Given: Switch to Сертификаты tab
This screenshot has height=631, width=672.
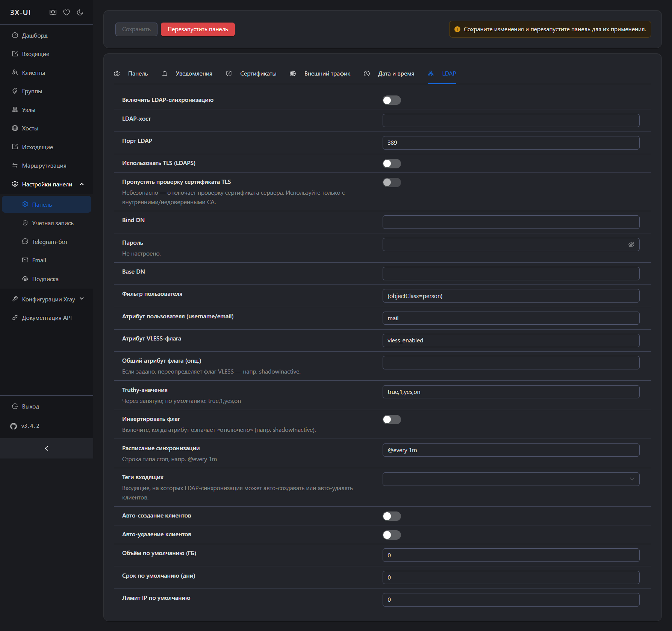Looking at the screenshot, I should click(x=251, y=74).
